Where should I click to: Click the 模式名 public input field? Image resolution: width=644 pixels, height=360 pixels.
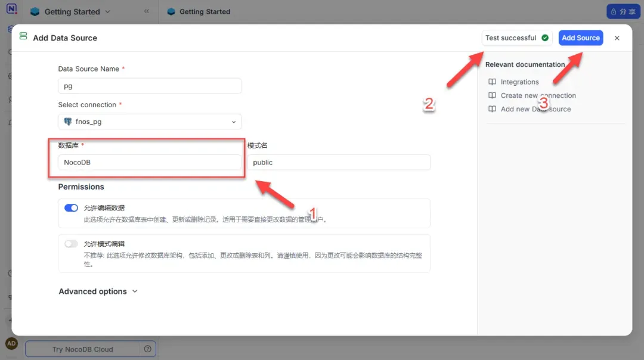tap(339, 162)
